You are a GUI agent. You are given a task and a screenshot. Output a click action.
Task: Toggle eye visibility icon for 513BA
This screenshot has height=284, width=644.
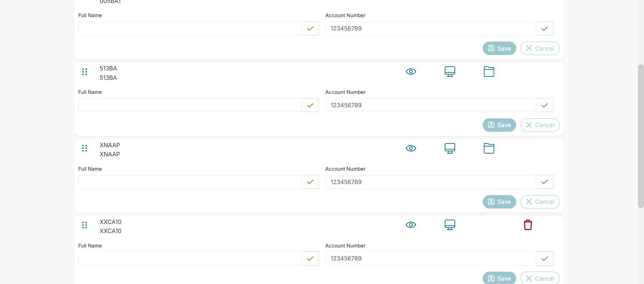(x=411, y=72)
